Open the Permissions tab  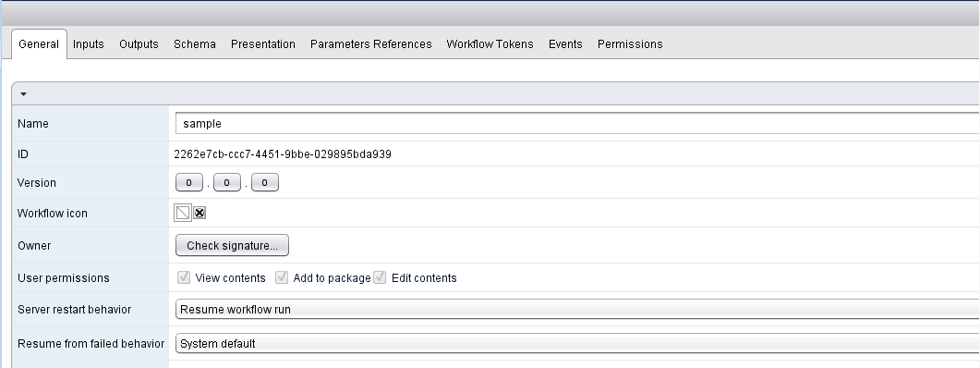[x=630, y=44]
